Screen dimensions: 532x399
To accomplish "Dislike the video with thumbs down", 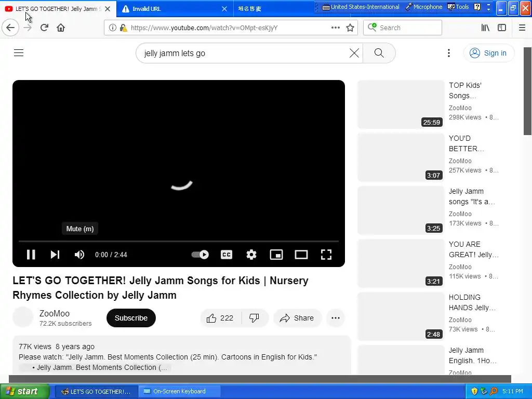I will [254, 318].
